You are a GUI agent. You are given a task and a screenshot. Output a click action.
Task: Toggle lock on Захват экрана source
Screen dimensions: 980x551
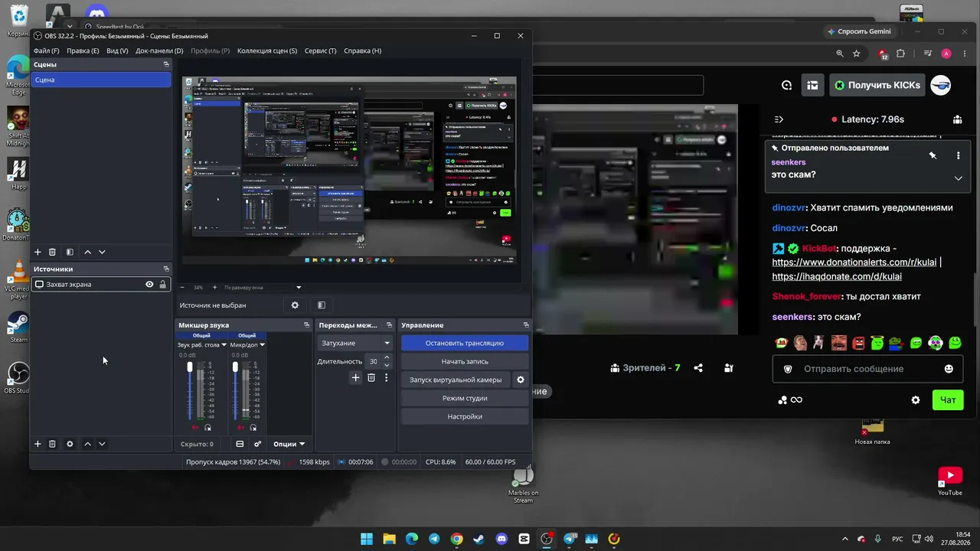pyautogui.click(x=162, y=284)
